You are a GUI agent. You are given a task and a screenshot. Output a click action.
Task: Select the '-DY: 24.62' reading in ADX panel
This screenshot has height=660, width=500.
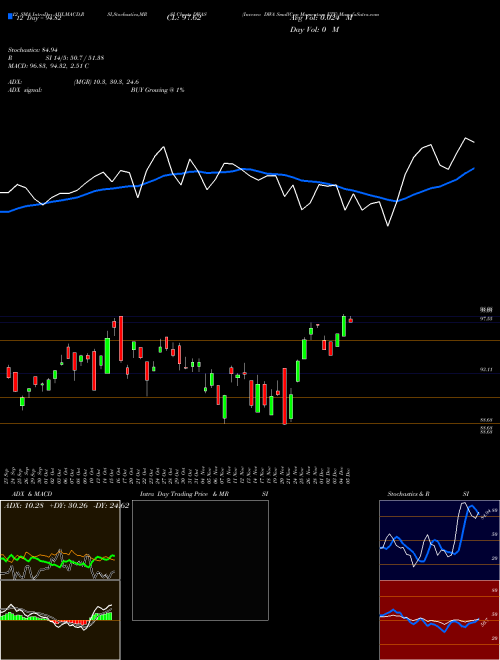(110, 506)
